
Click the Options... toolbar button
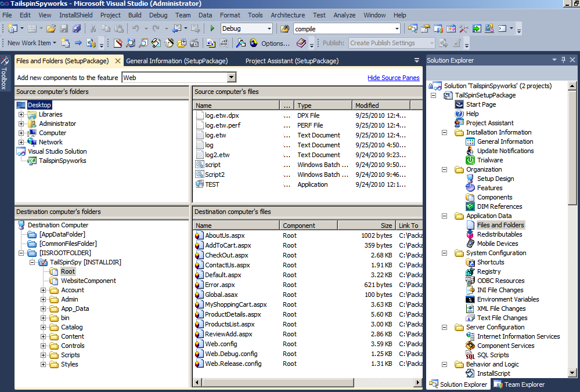point(275,43)
